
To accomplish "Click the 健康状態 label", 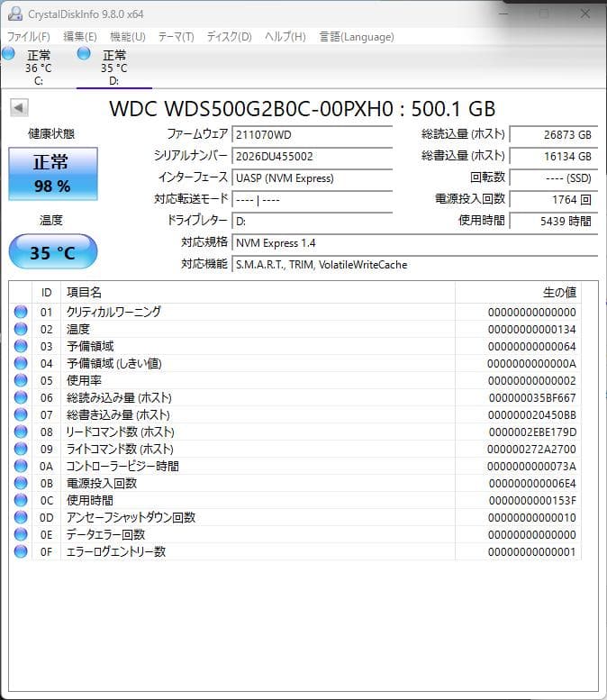I will [51, 133].
